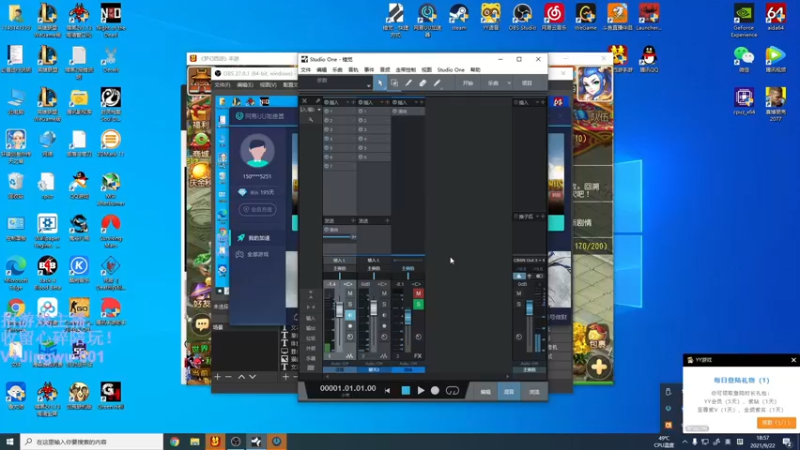
Task: Open the Song menu in Studio One
Action: (337, 69)
